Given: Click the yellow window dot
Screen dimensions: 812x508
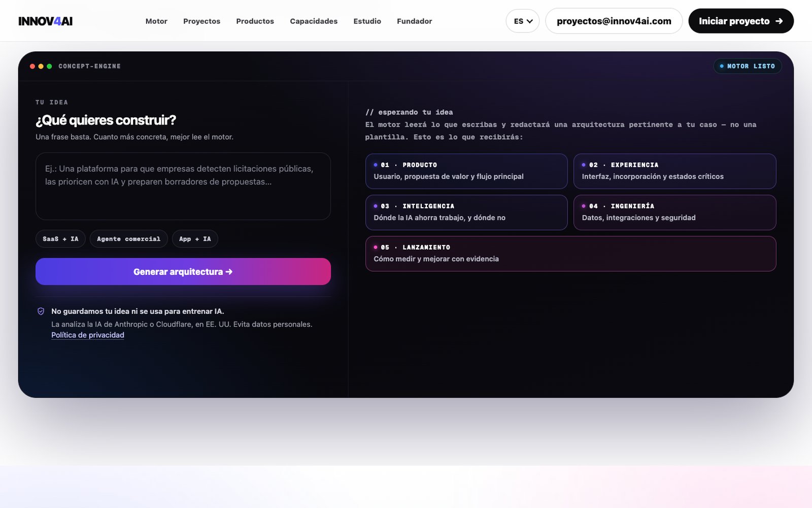Looking at the screenshot, I should click(x=41, y=66).
